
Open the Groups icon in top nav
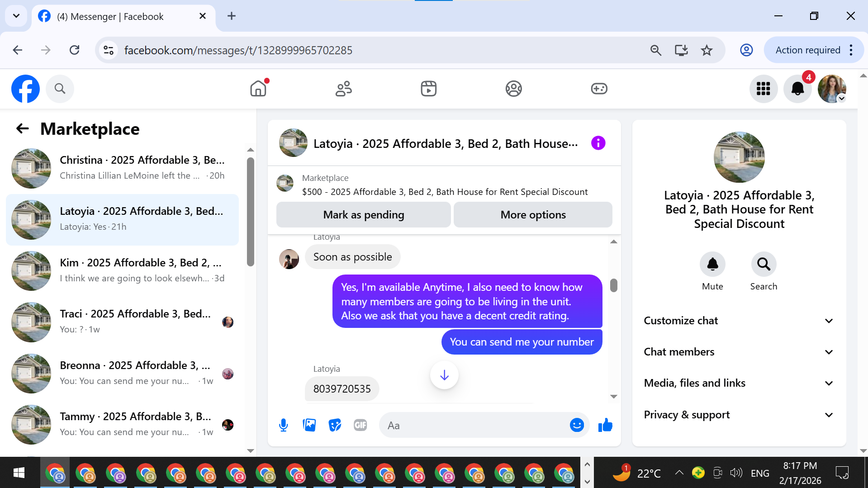pyautogui.click(x=514, y=89)
